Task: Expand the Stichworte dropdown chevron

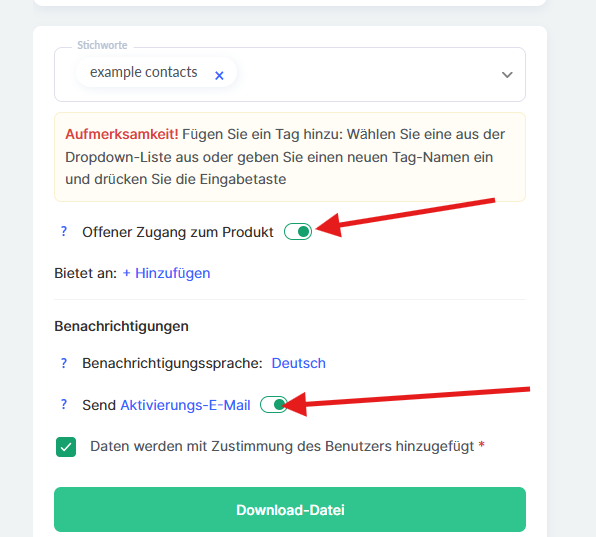Action: 507,74
